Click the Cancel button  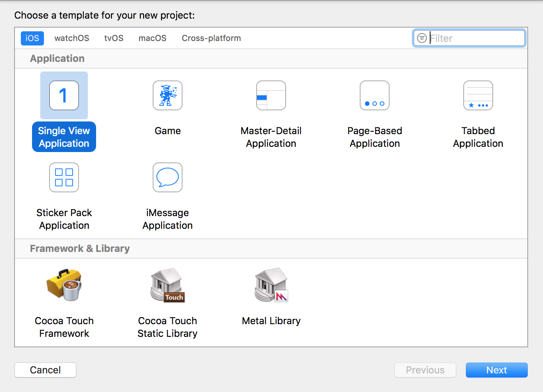coord(45,370)
